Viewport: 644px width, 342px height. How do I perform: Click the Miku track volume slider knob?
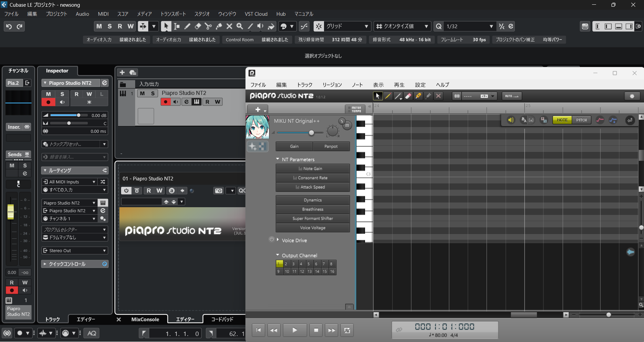tap(312, 133)
